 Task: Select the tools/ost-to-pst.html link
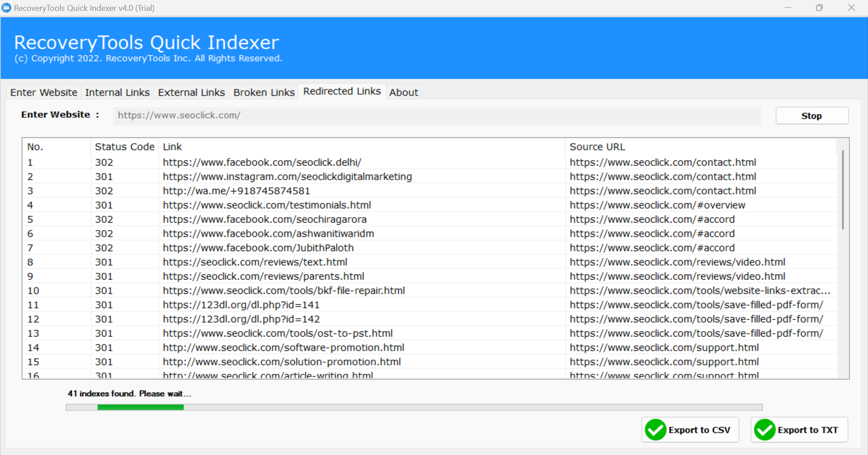tap(278, 333)
